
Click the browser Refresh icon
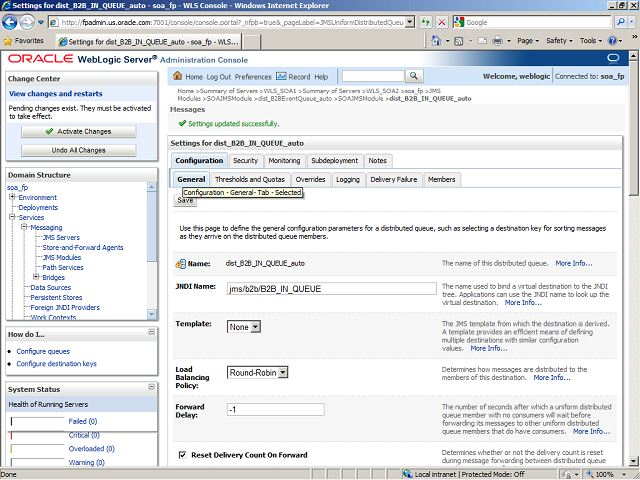(427, 22)
